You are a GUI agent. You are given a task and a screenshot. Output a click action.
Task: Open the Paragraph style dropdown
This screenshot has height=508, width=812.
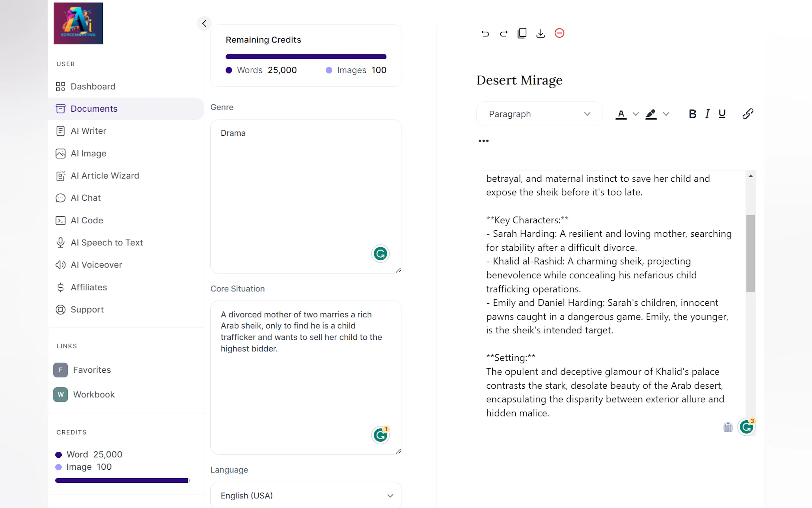[x=538, y=114]
